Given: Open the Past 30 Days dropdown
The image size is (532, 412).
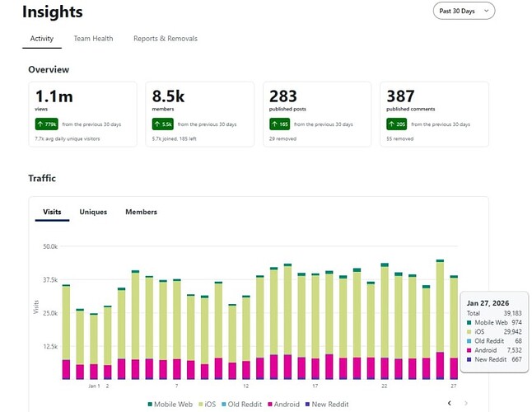Looking at the screenshot, I should click(464, 11).
